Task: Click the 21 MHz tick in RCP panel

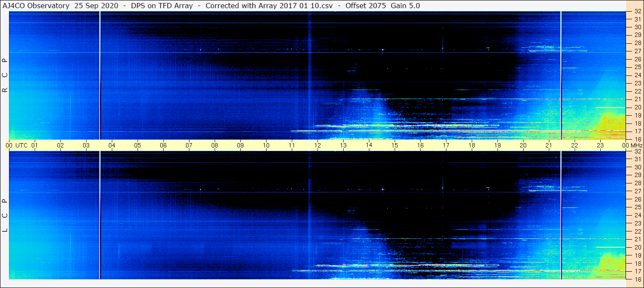Action: pos(637,99)
